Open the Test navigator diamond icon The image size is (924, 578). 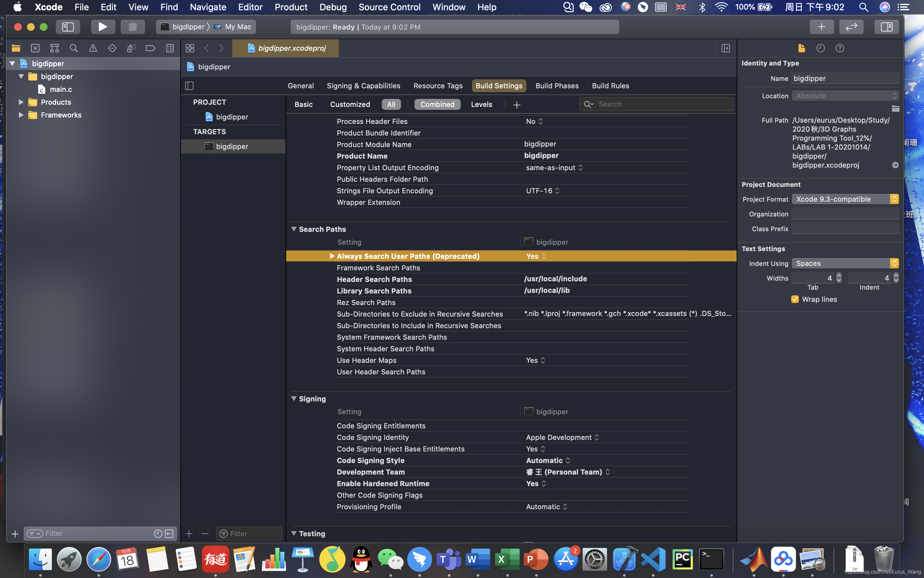pyautogui.click(x=112, y=48)
